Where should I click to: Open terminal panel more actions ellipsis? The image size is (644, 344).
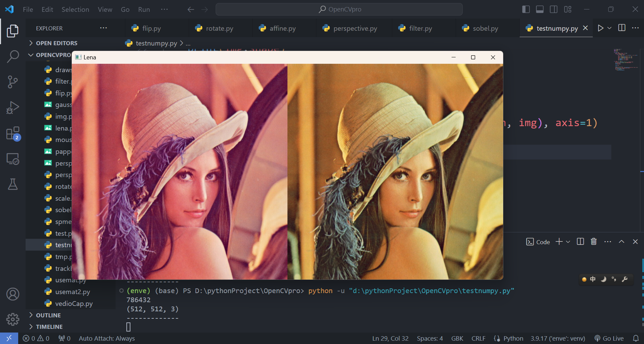coord(608,241)
